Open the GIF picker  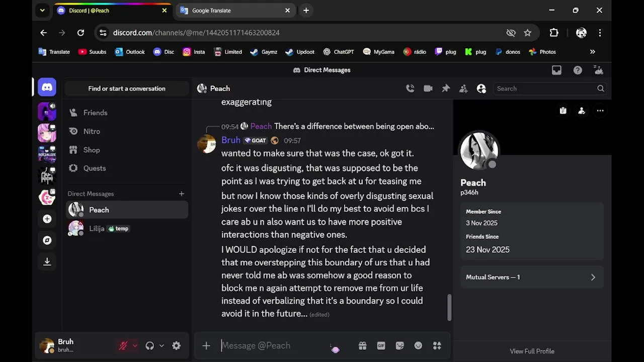click(381, 346)
